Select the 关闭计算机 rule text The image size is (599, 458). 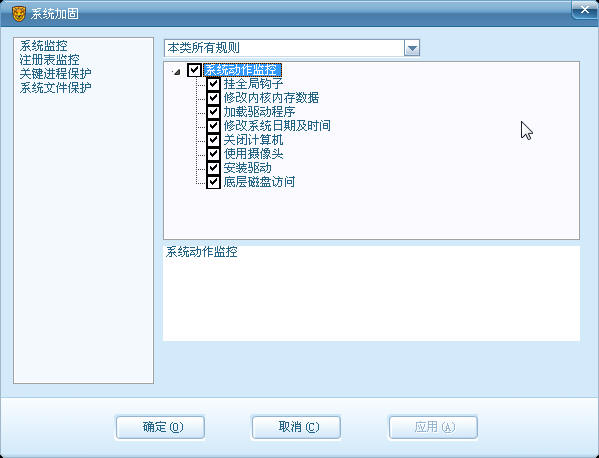pos(253,140)
